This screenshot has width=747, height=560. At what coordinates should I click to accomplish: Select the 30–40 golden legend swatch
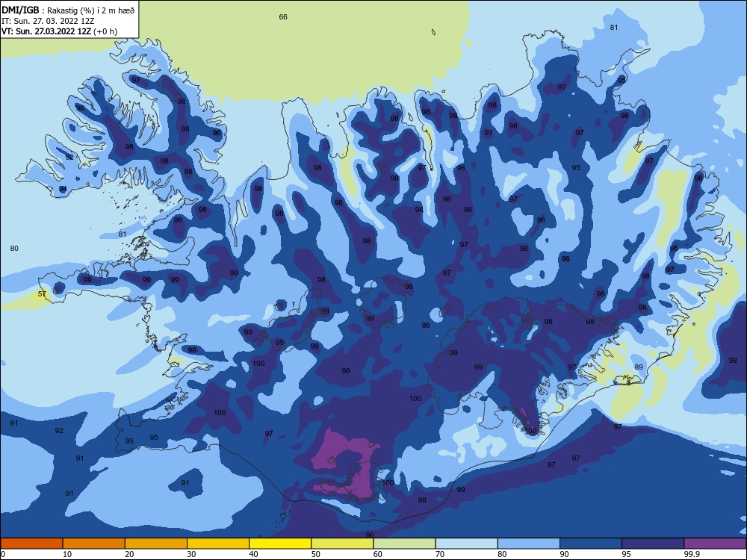click(x=218, y=544)
